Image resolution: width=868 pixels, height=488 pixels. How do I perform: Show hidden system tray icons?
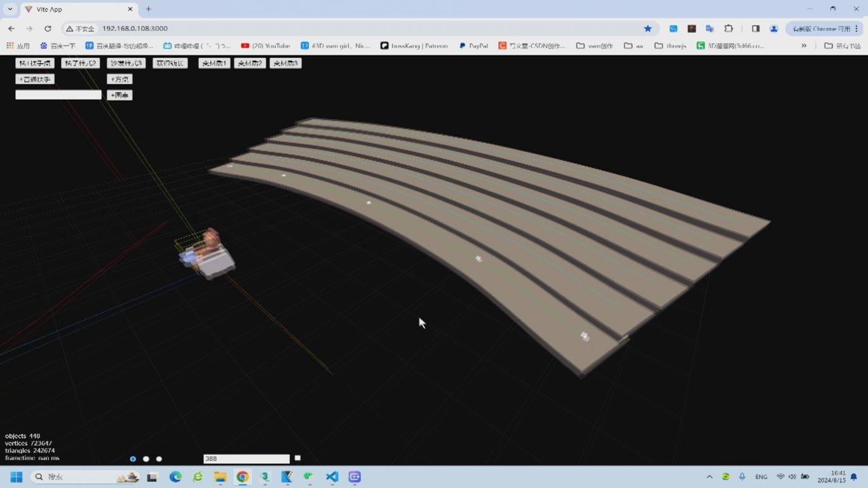[x=709, y=477]
